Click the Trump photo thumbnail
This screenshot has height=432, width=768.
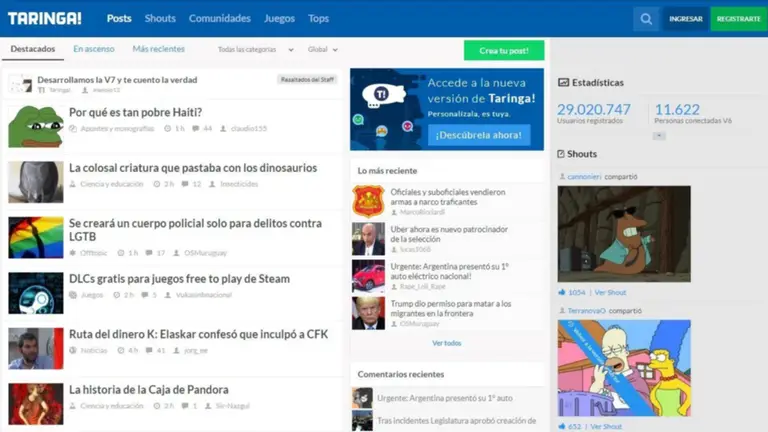(368, 313)
